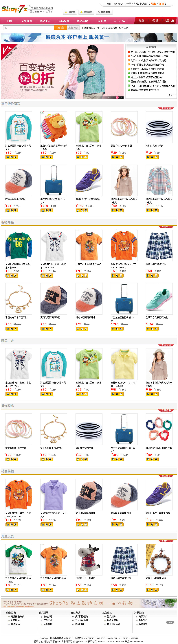Select the 童装服饰 menu item
This screenshot has height=644, width=178.
pos(27,21)
